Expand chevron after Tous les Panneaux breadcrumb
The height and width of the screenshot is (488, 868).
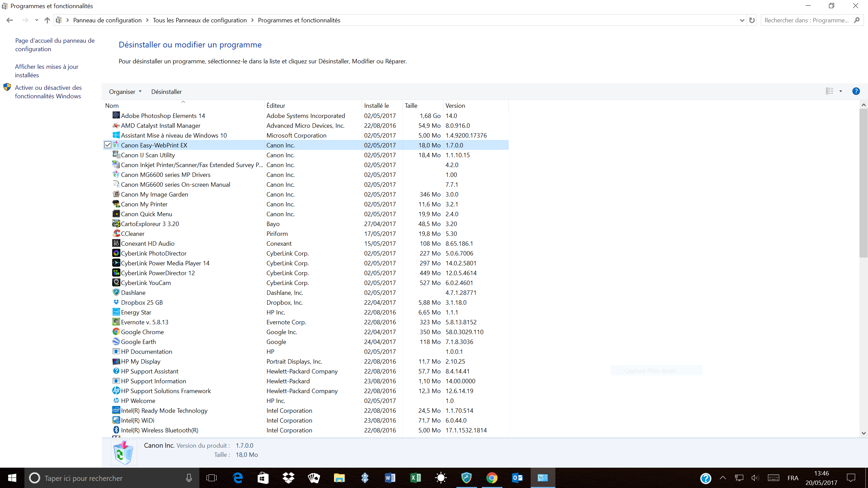pyautogui.click(x=252, y=20)
